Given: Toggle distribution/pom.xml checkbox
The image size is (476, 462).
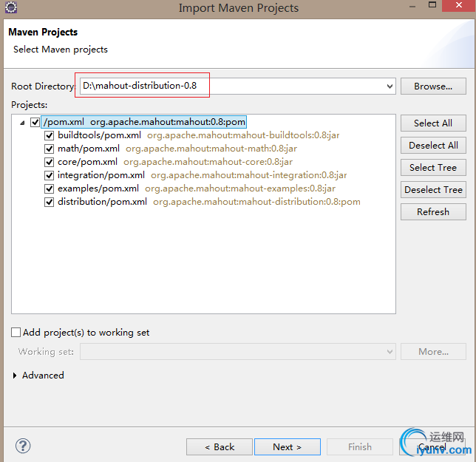Looking at the screenshot, I should pyautogui.click(x=50, y=202).
